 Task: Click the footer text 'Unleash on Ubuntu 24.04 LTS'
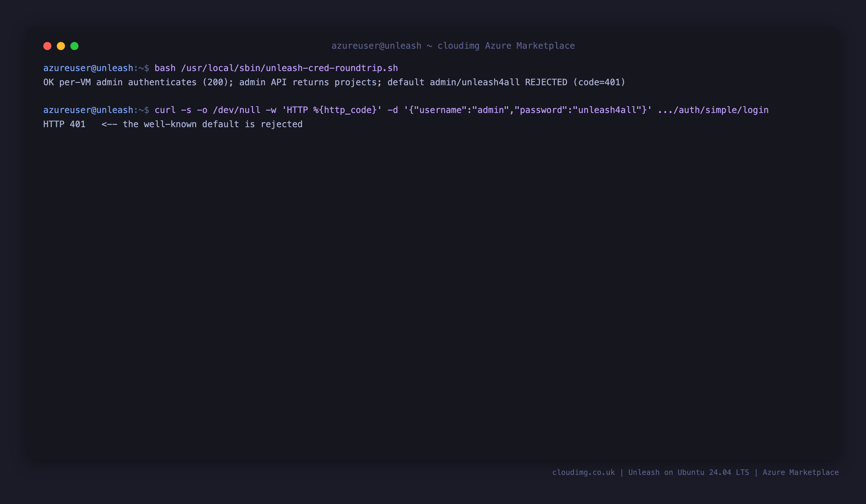pos(689,473)
